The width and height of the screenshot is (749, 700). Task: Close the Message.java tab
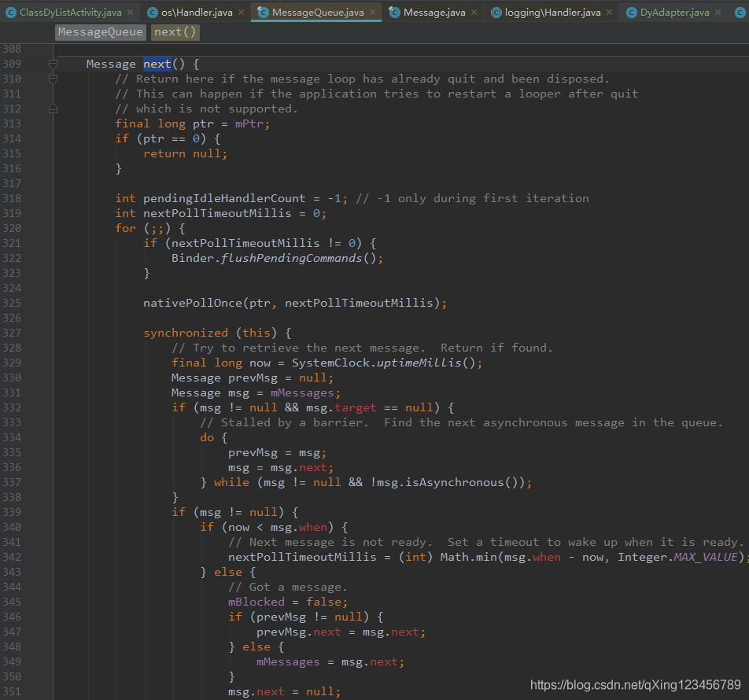474,13
